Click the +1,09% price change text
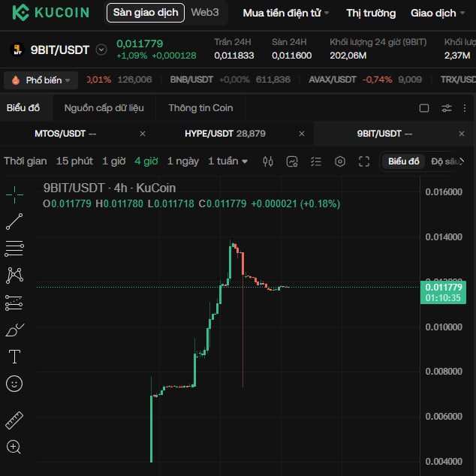476x476 pixels. [x=131, y=56]
